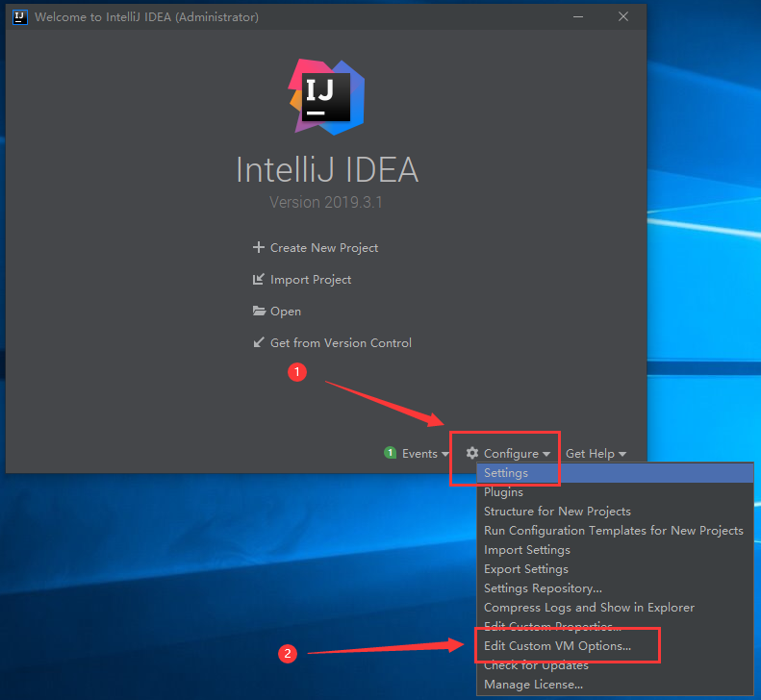This screenshot has height=700, width=761.
Task: Click the IntelliJ IDEA logo in the title bar
Action: 20,17
